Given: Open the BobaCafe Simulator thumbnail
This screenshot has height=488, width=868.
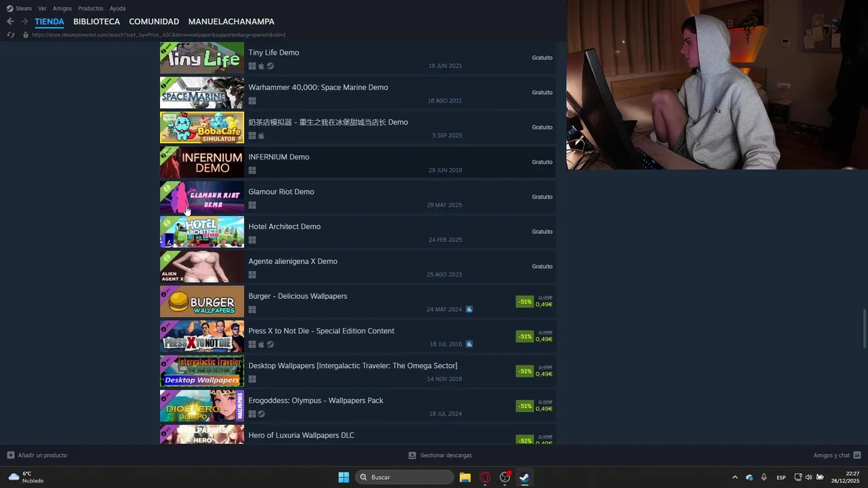Looking at the screenshot, I should point(202,127).
